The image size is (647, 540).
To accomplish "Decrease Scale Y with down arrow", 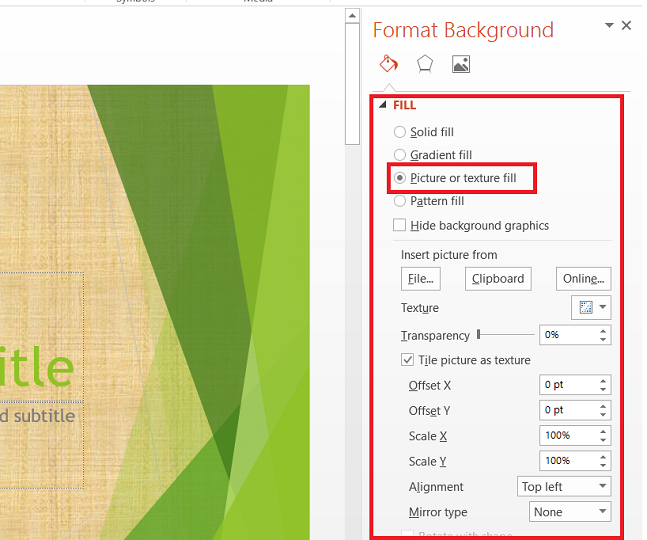I will point(603,465).
